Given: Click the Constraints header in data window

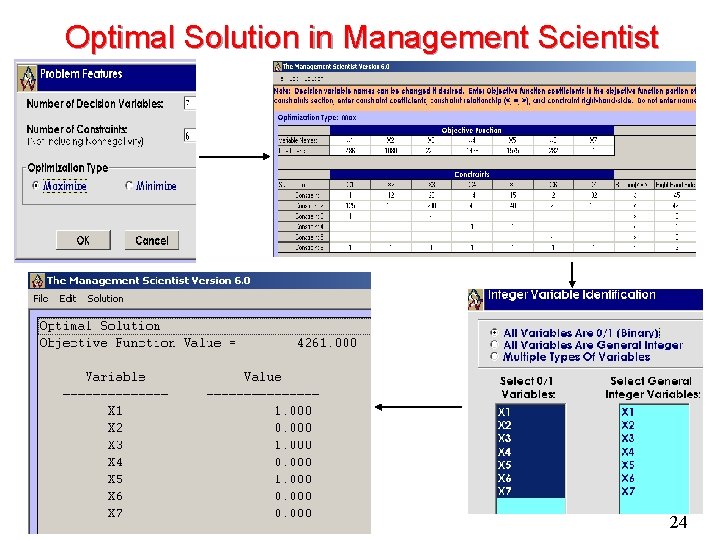Looking at the screenshot, I should [x=472, y=174].
